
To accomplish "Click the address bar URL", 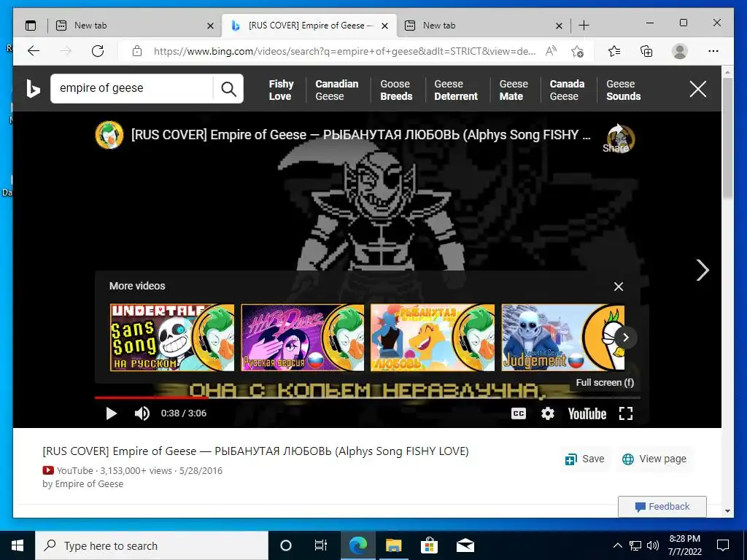I will 344,51.
